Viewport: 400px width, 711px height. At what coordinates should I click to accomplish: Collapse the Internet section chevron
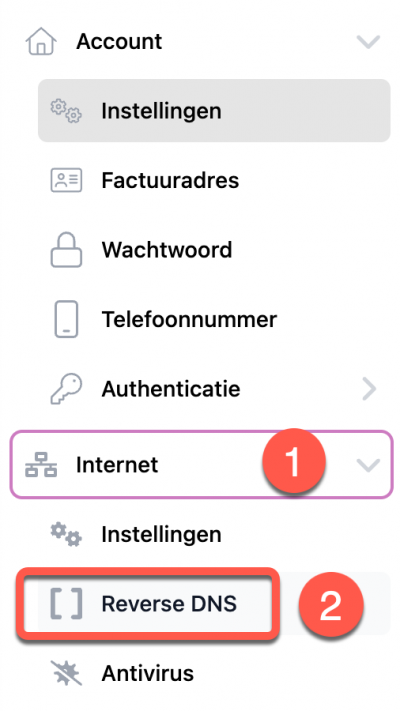(368, 465)
